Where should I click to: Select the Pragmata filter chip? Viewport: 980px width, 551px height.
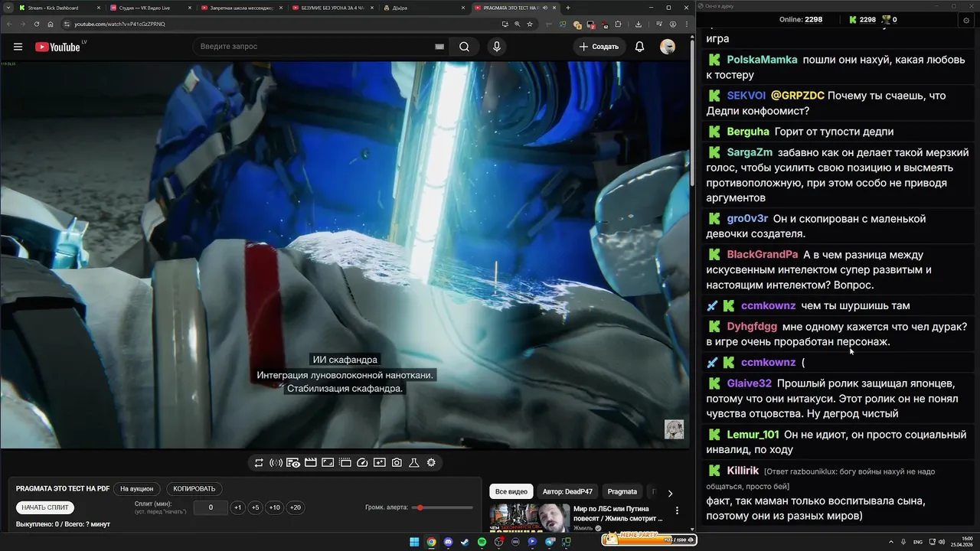[622, 491]
